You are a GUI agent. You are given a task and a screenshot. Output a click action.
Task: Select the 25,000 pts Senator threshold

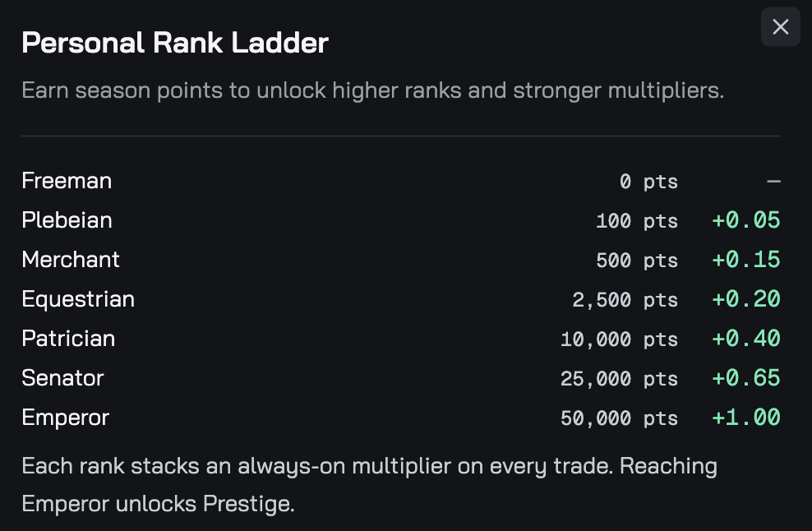tap(620, 379)
